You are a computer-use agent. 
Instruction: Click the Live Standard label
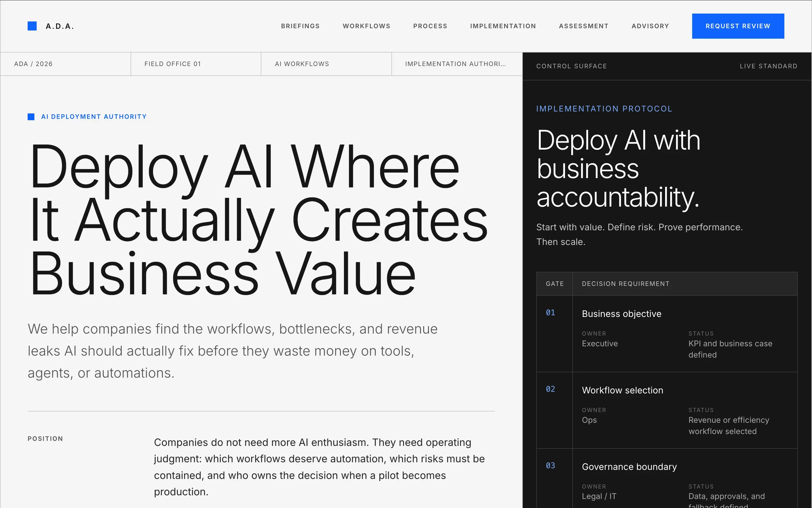tap(768, 66)
